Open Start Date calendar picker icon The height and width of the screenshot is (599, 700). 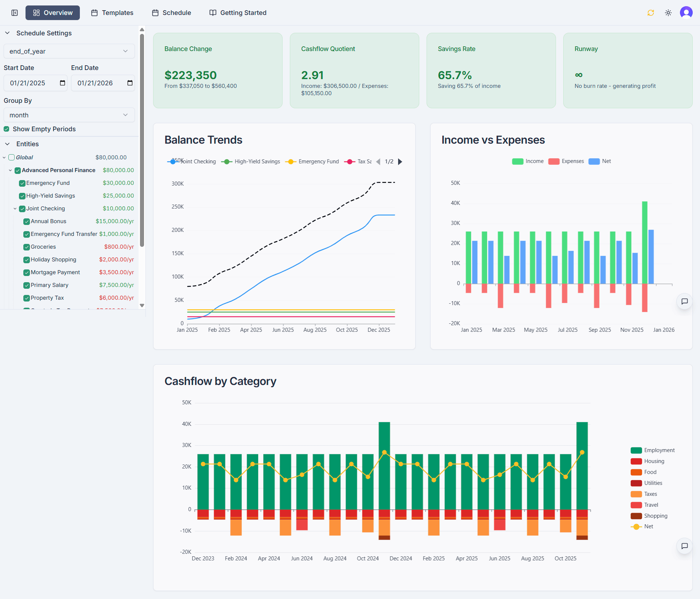coord(62,83)
